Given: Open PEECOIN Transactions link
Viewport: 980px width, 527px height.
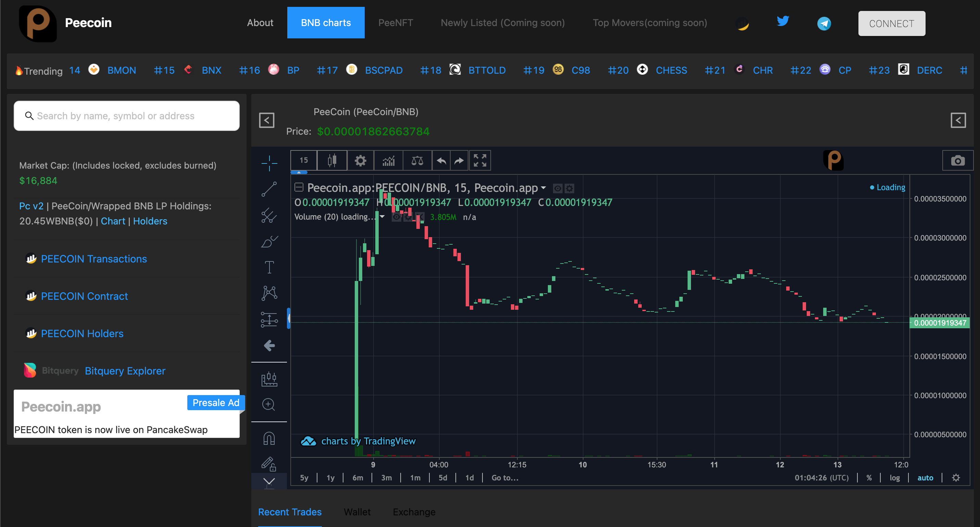Looking at the screenshot, I should coord(93,259).
